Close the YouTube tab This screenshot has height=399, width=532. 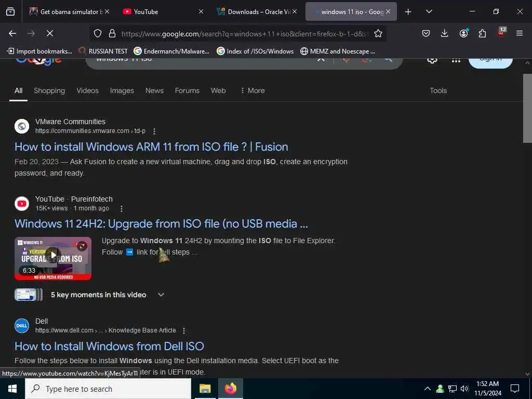point(201,11)
